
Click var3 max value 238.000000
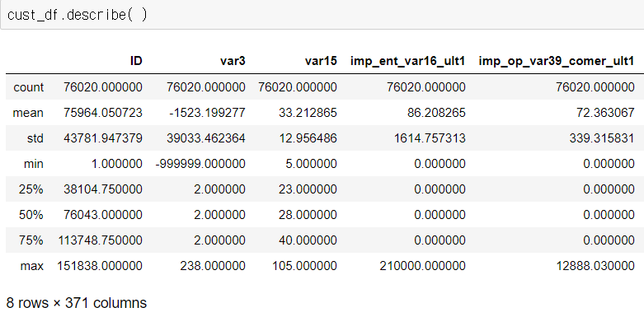pyautogui.click(x=213, y=266)
